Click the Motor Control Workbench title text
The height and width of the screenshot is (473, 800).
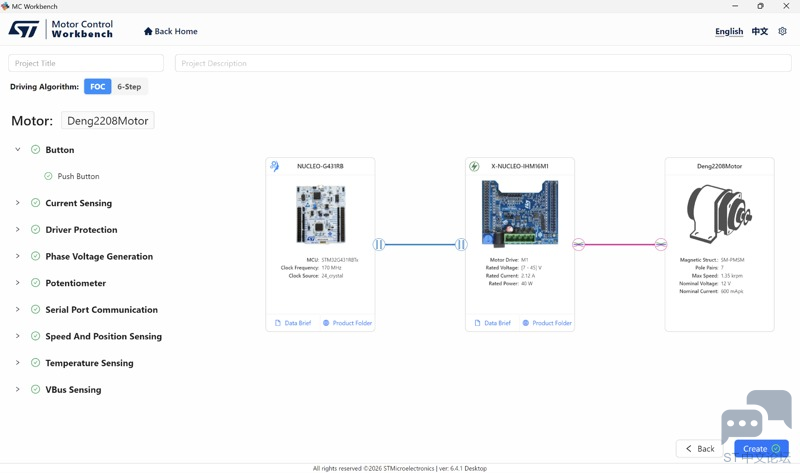(x=82, y=29)
